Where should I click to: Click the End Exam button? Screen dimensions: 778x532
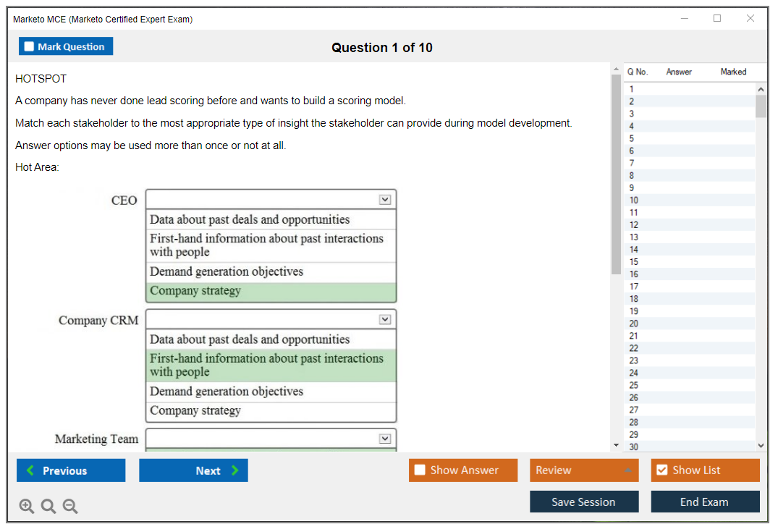[705, 502]
